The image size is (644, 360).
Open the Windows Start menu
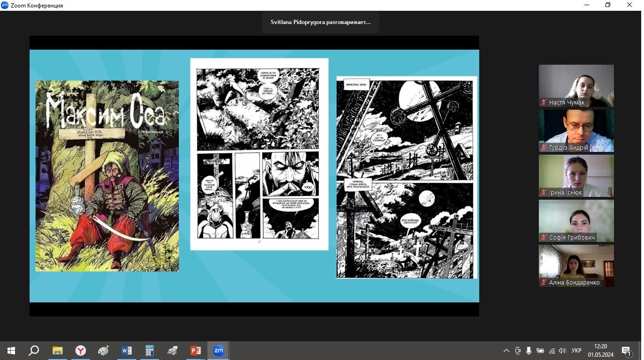(11, 351)
